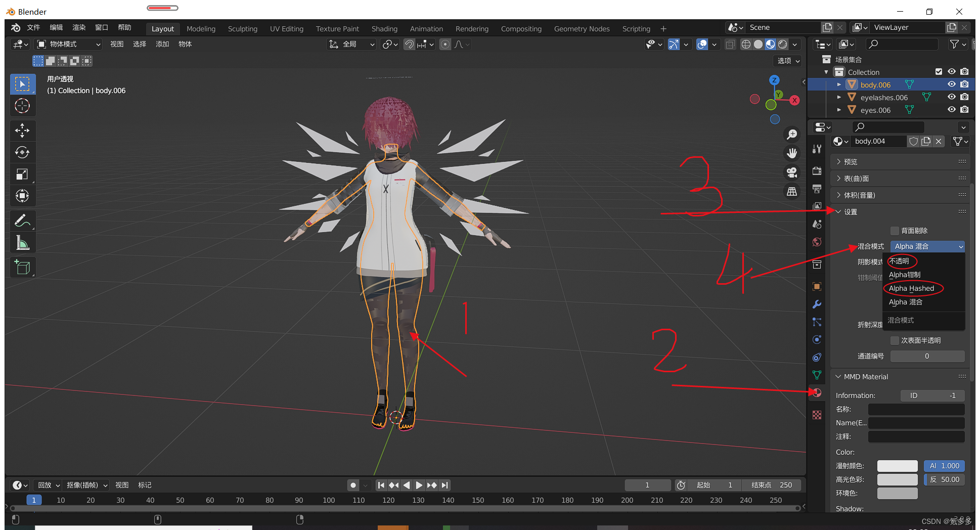The image size is (980, 530).
Task: Open Modifier properties wrench tab
Action: 817,304
